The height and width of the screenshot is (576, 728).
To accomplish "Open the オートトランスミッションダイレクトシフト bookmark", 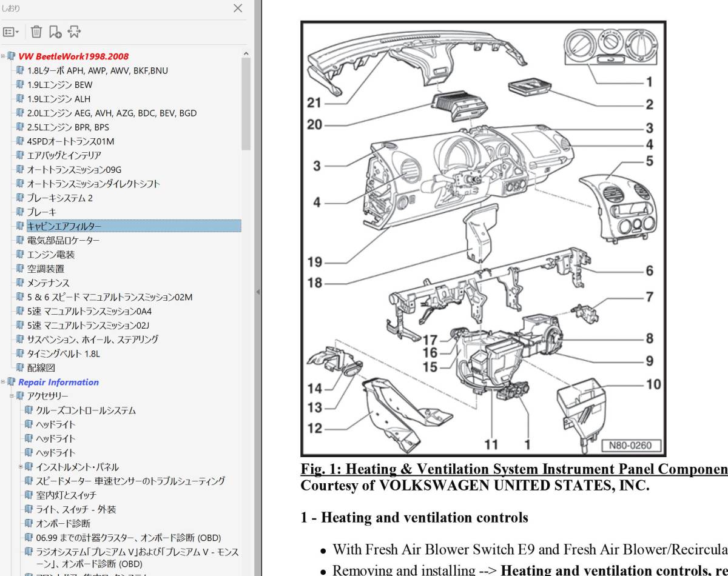I will [x=93, y=184].
